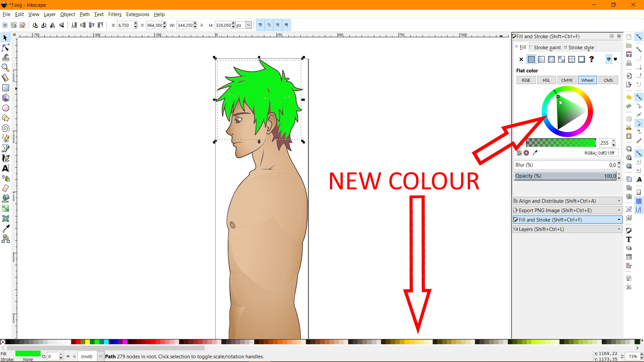Viewport: 644px width, 362px height.
Task: Select the Rectangle tool
Action: pos(6,88)
